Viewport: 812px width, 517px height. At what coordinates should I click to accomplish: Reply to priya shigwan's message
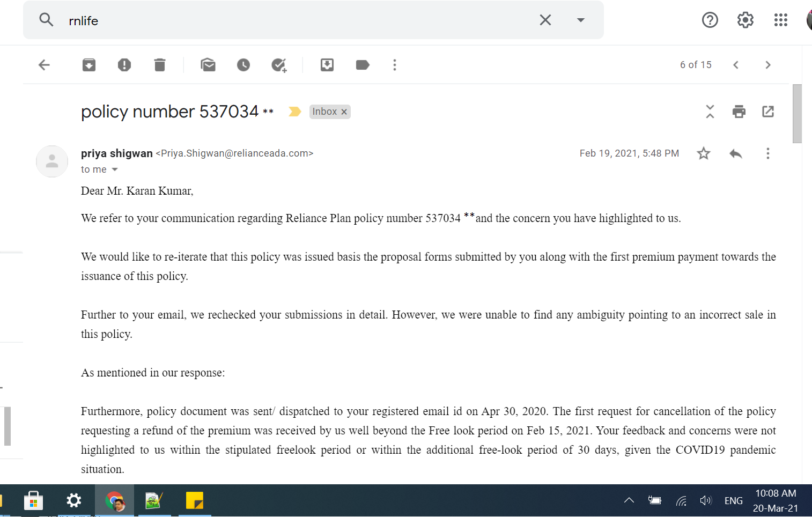736,153
